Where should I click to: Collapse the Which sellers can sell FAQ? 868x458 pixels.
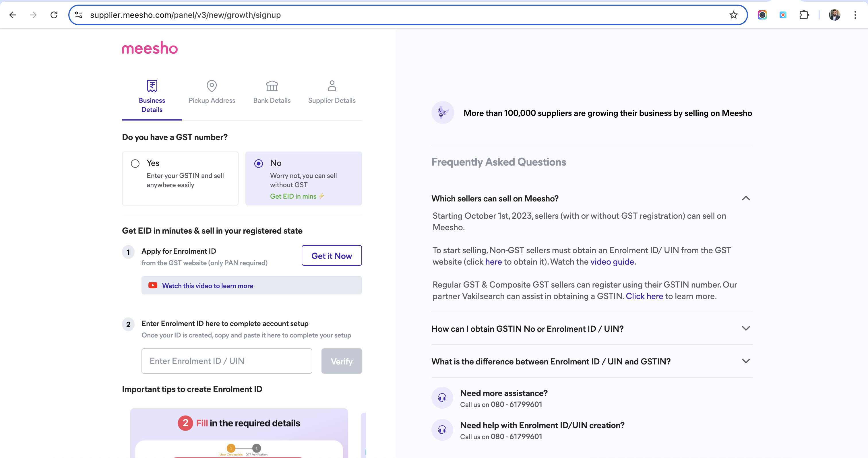(746, 198)
